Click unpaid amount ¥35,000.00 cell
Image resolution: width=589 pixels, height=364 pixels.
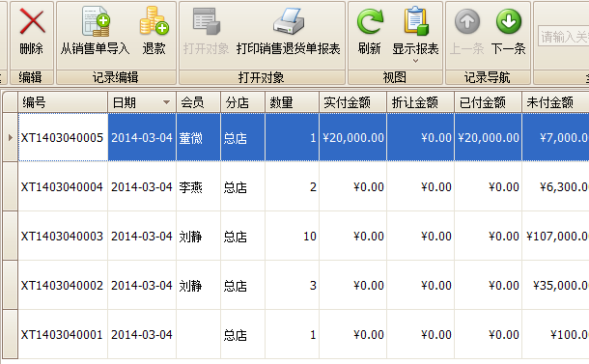555,285
